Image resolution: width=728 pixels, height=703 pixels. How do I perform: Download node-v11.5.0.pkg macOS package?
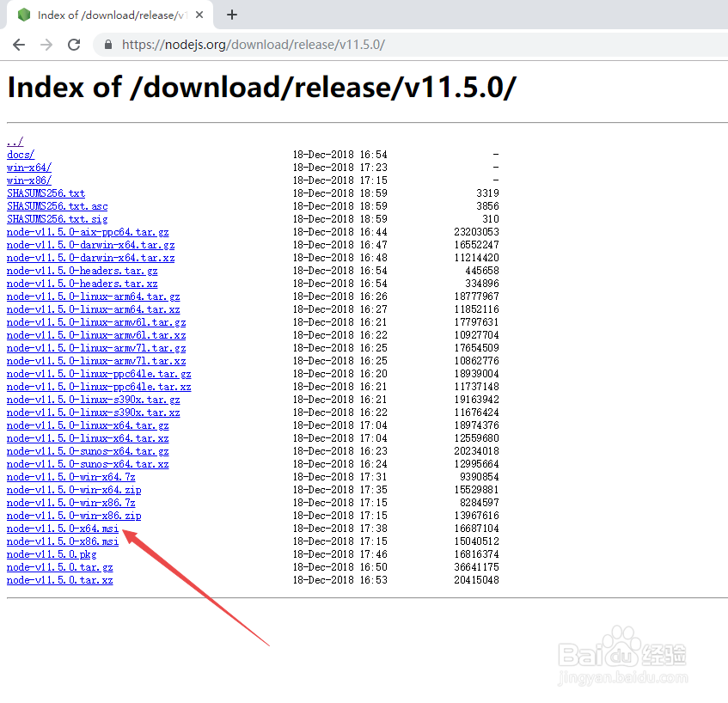pos(52,554)
